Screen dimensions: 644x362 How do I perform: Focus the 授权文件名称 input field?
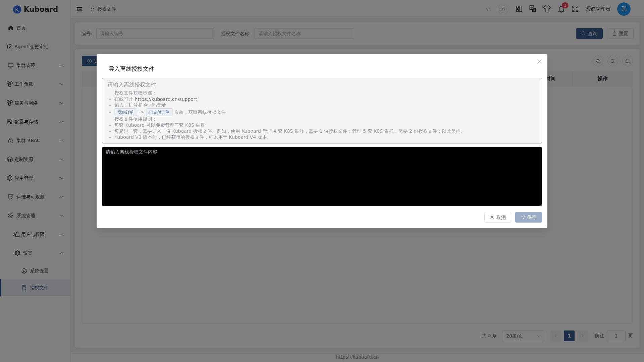coord(304,34)
